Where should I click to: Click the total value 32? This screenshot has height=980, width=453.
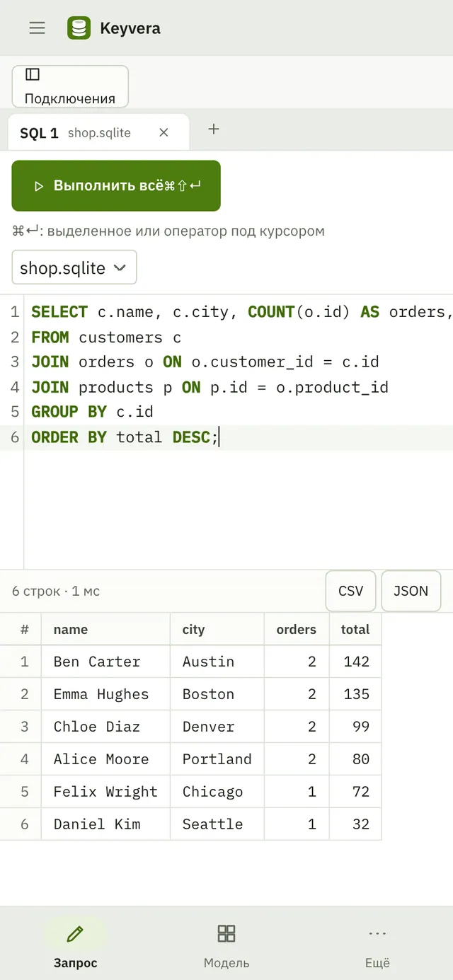pos(355,824)
